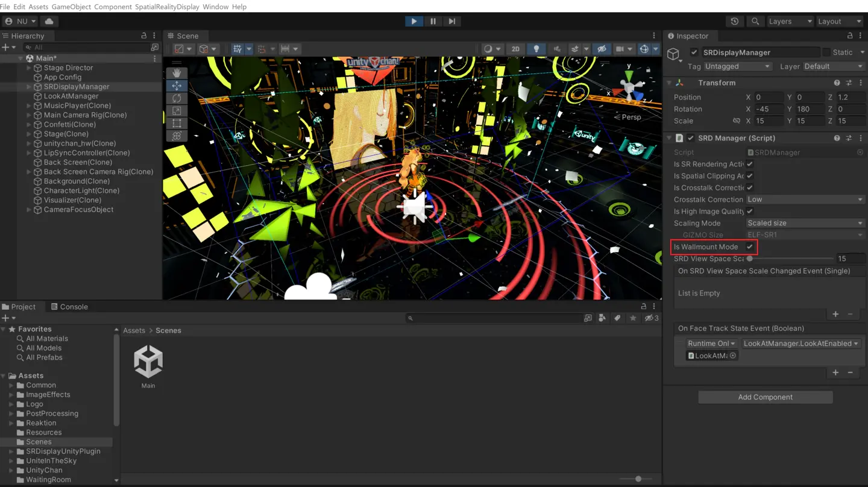Image resolution: width=868 pixels, height=487 pixels.
Task: Open the undo history icon
Action: point(734,21)
